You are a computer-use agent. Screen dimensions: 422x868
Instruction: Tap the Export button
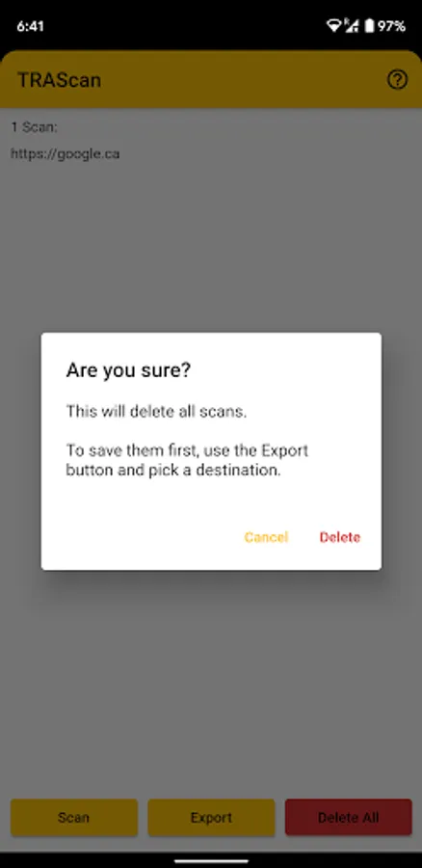(x=211, y=817)
